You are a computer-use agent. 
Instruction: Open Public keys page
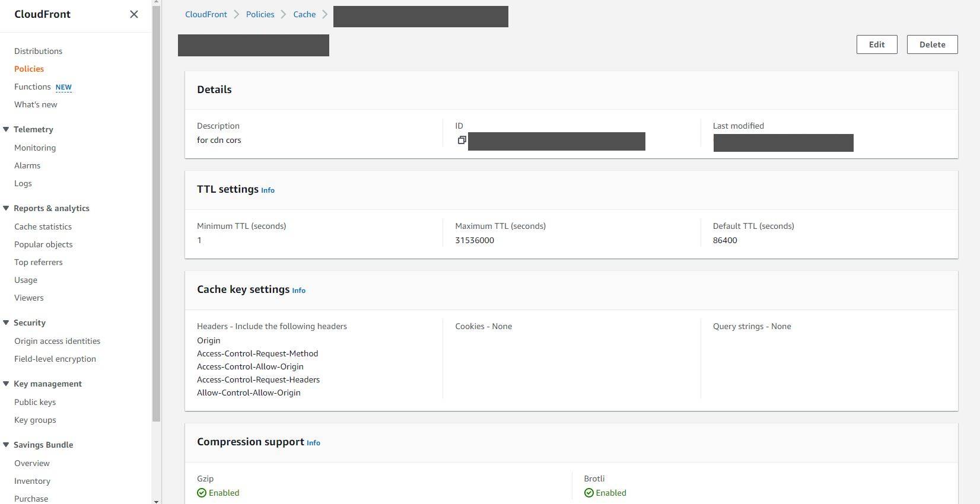pyautogui.click(x=35, y=402)
